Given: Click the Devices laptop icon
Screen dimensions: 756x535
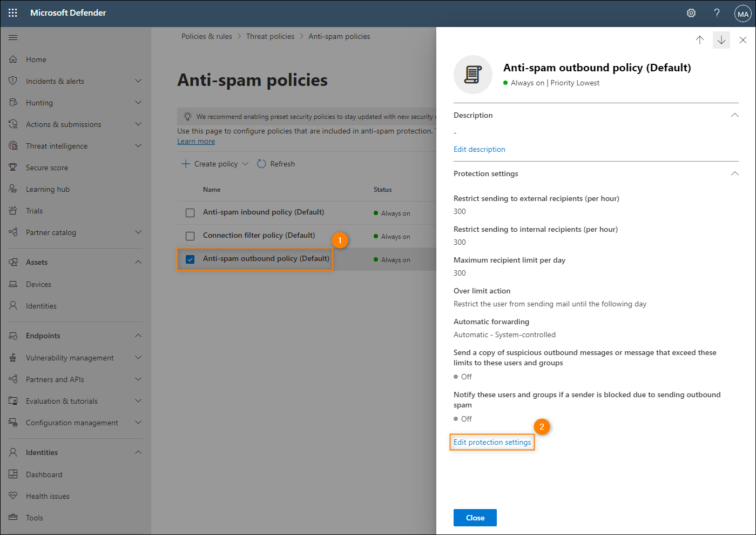Looking at the screenshot, I should click(13, 284).
